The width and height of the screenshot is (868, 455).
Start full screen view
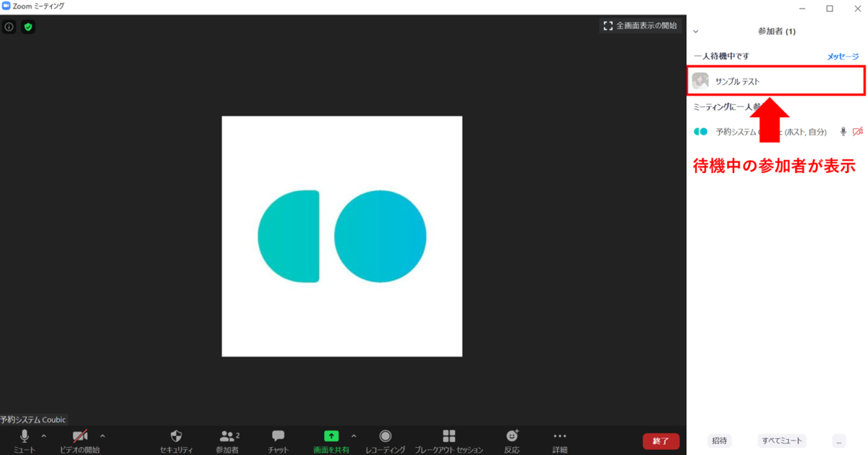coord(640,25)
